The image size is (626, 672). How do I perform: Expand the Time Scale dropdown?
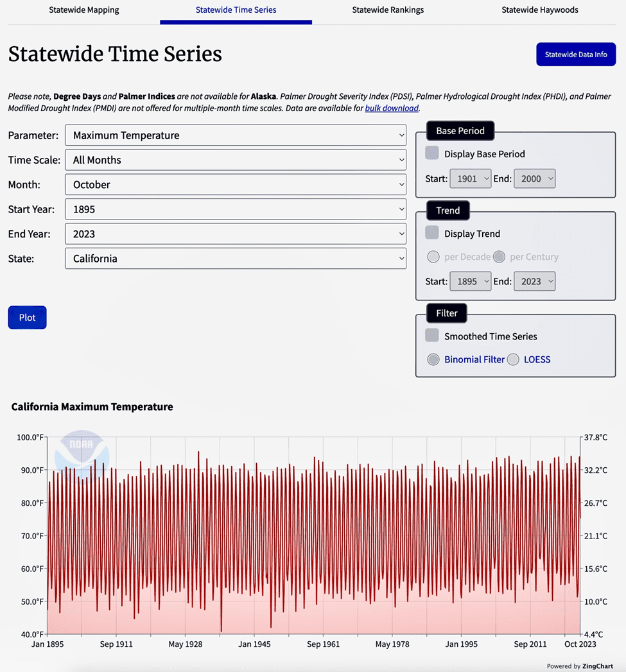pos(236,160)
